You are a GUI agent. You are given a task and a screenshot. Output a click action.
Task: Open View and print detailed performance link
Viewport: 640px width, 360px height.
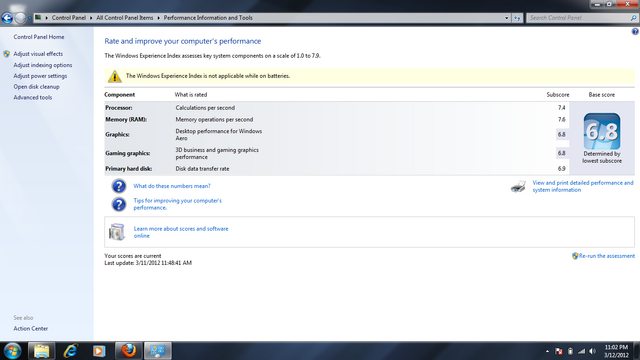click(x=583, y=186)
